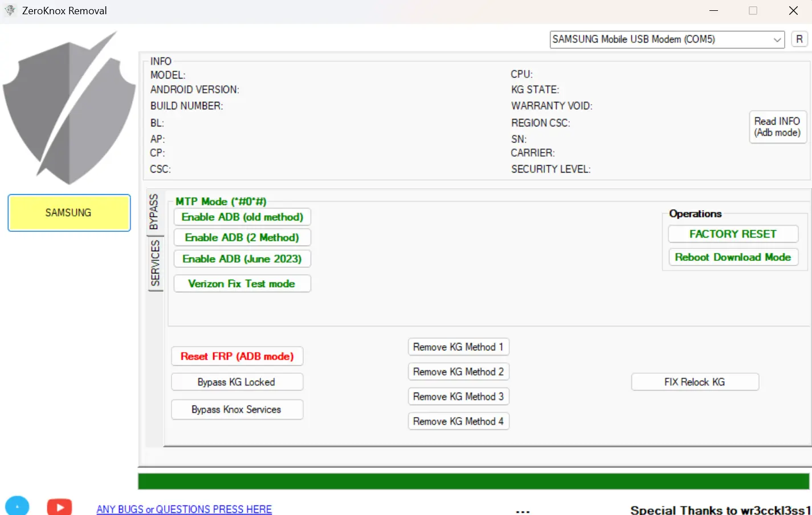Click Verizon Fix Test mode

click(242, 284)
